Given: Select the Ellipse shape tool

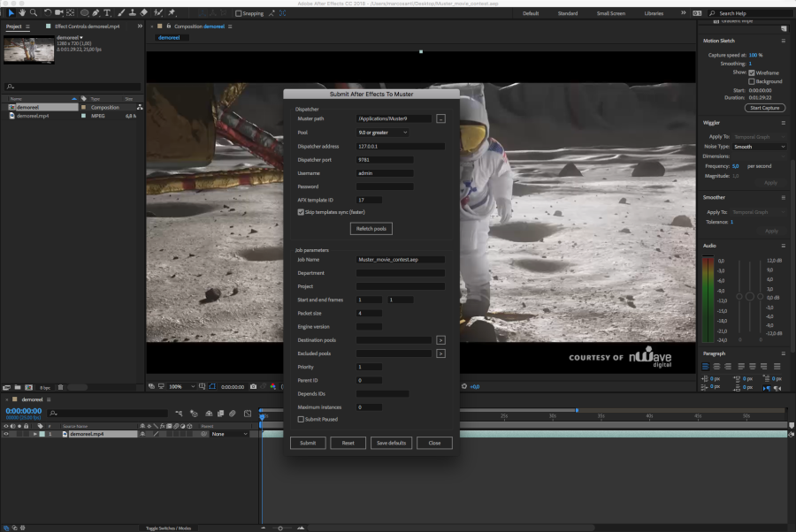Looking at the screenshot, I should point(84,12).
